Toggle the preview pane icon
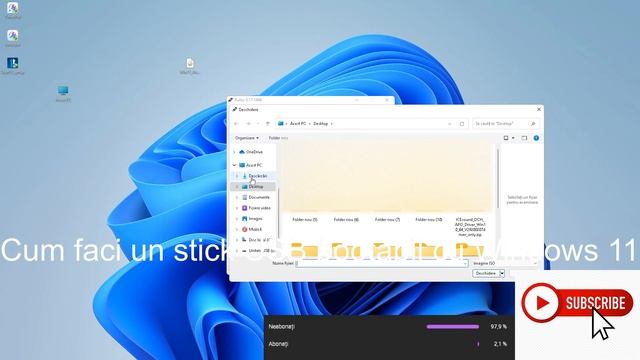This screenshot has height=360, width=640. tap(524, 138)
